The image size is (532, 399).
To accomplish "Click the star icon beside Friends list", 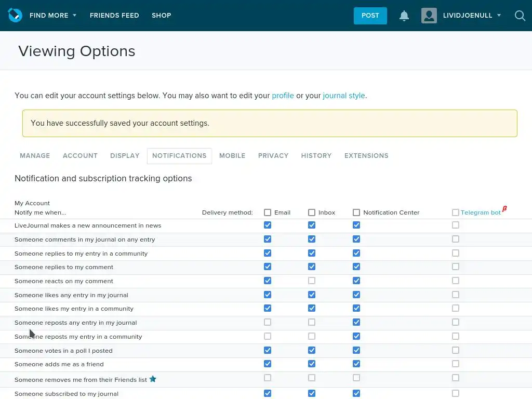I will pos(153,379).
